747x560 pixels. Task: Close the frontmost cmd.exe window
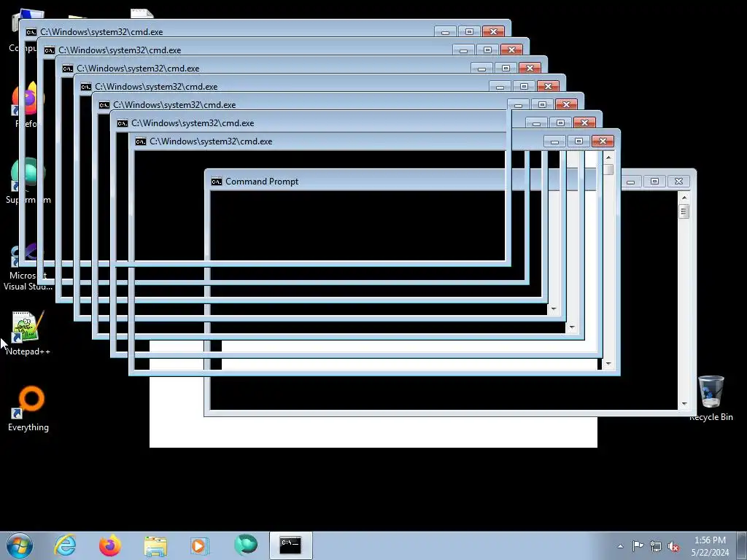[x=603, y=141]
